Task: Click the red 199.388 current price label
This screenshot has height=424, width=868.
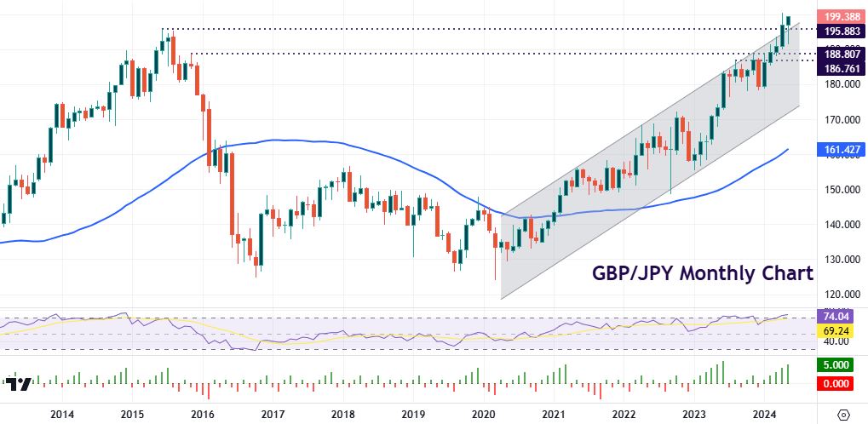Action: pos(839,16)
